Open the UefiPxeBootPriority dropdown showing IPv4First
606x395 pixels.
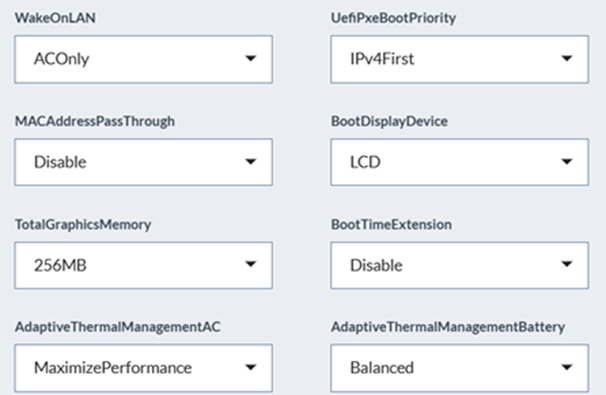pos(460,59)
